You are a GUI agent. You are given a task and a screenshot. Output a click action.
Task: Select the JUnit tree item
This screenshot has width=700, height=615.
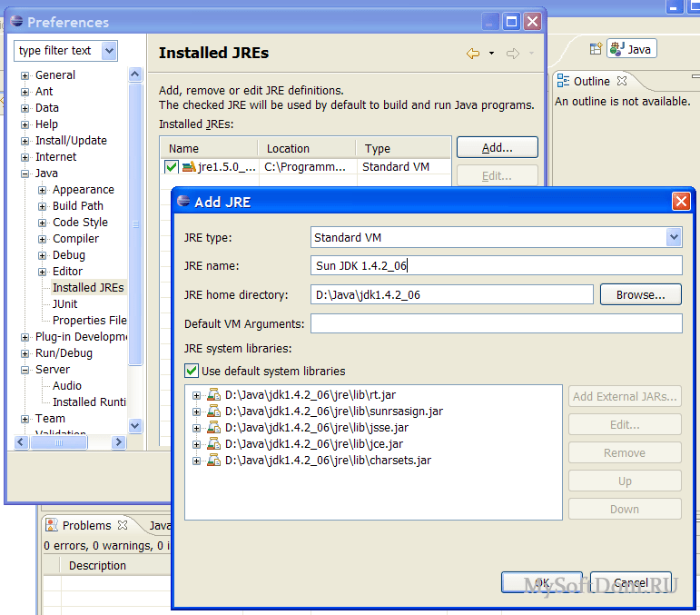[x=65, y=304]
